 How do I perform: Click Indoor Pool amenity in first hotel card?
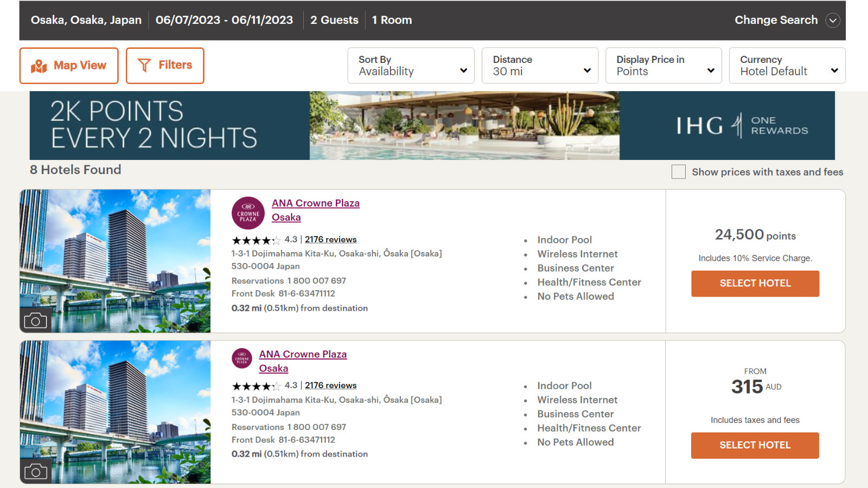[x=564, y=240]
